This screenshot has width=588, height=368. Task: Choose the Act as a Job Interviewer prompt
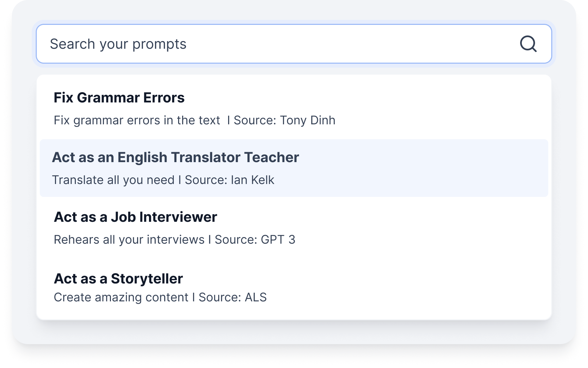click(135, 217)
